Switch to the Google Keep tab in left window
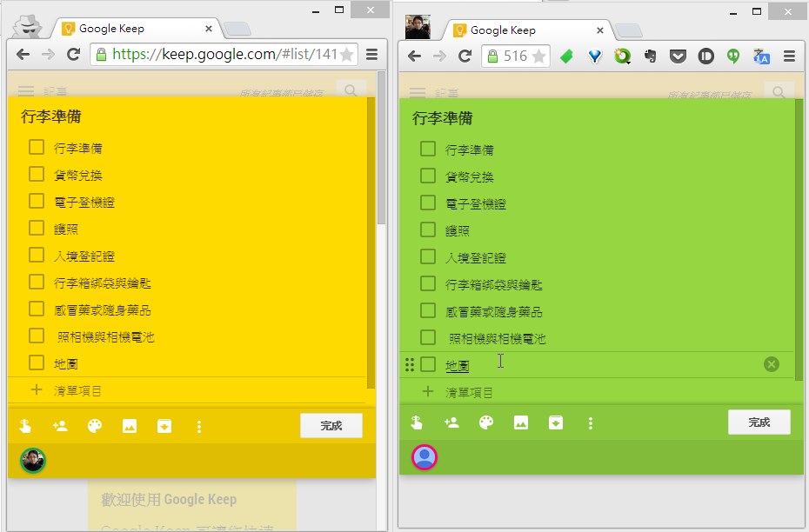 pyautogui.click(x=137, y=29)
